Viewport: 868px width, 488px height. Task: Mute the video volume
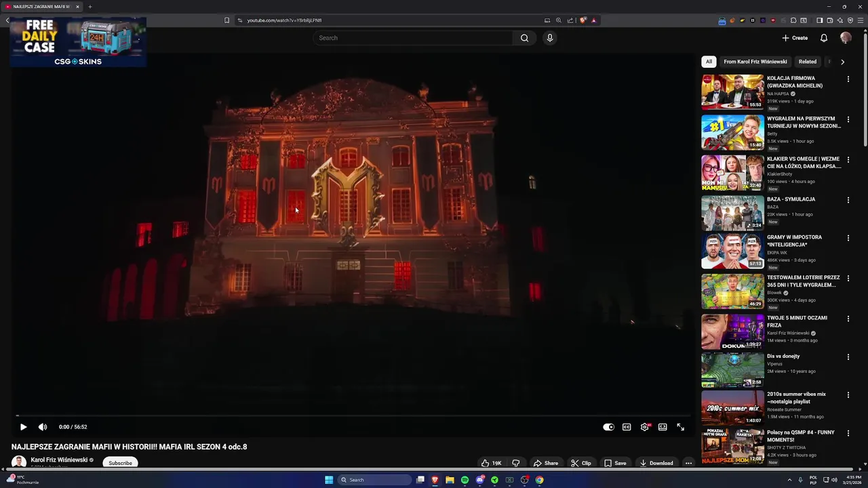[x=43, y=427]
